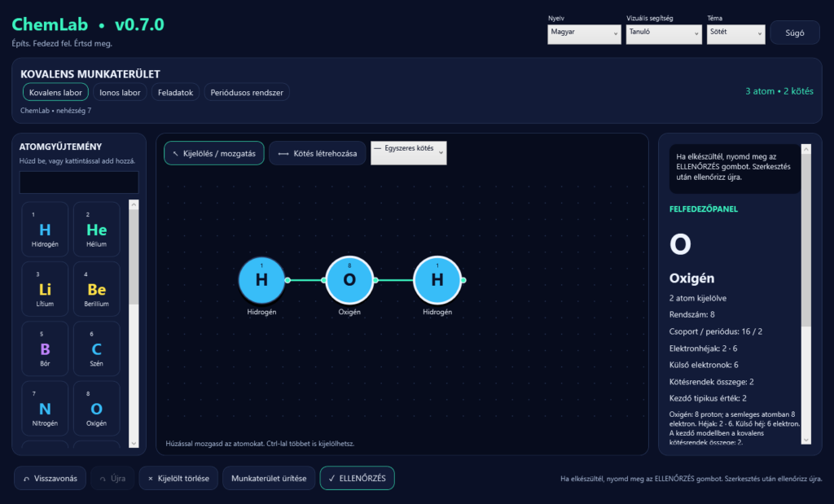Choose the Szén (C) element tile

[x=96, y=348]
